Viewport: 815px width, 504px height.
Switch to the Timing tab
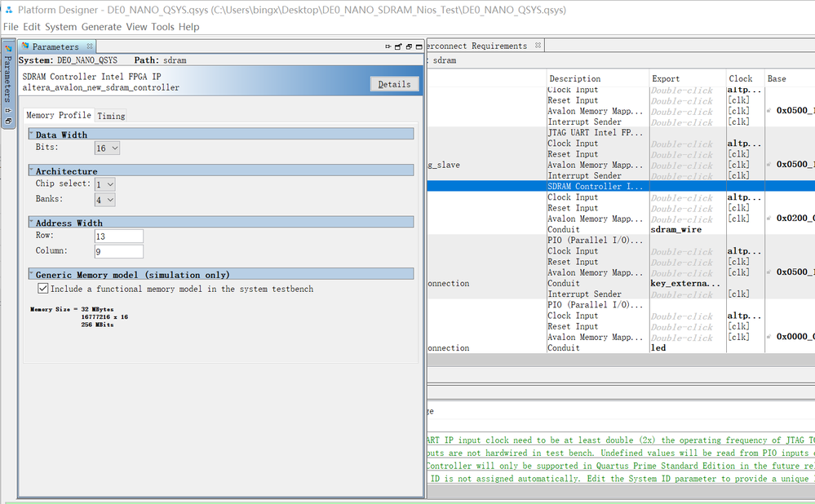click(111, 116)
